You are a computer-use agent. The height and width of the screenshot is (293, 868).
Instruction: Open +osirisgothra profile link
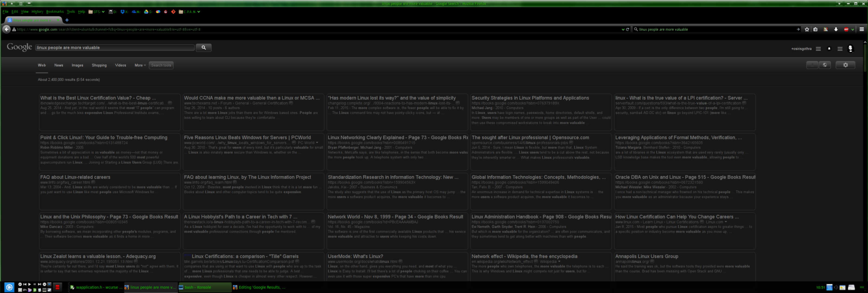coord(801,49)
